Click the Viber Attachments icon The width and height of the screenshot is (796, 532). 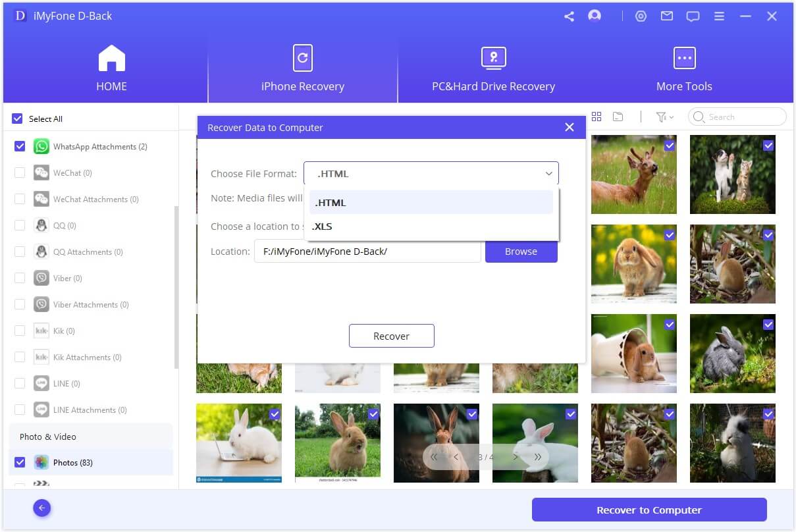[x=41, y=304]
